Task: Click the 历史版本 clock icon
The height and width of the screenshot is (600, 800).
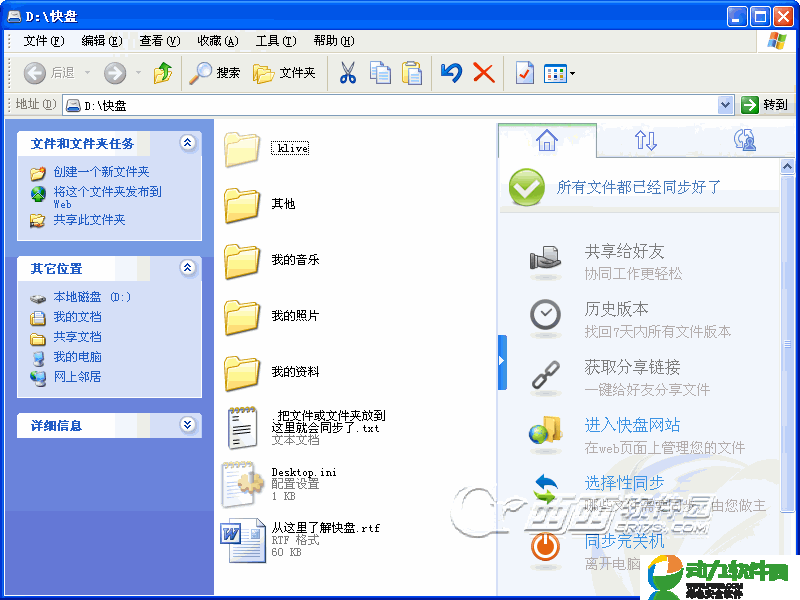Action: point(545,314)
